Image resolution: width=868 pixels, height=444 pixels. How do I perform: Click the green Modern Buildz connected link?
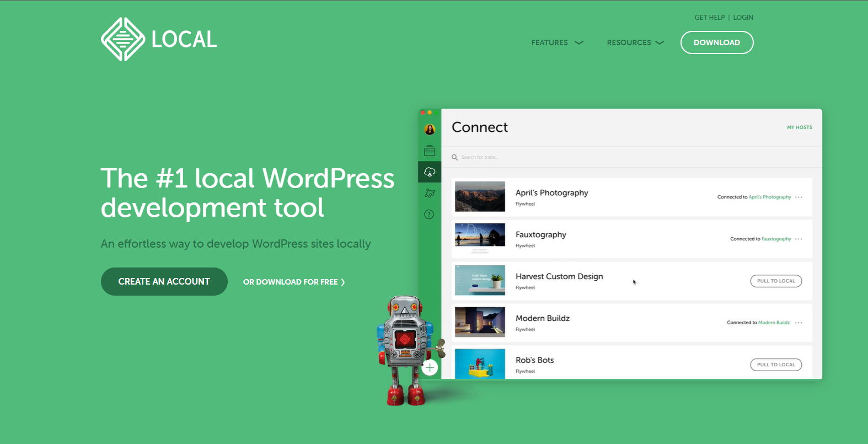pos(774,323)
